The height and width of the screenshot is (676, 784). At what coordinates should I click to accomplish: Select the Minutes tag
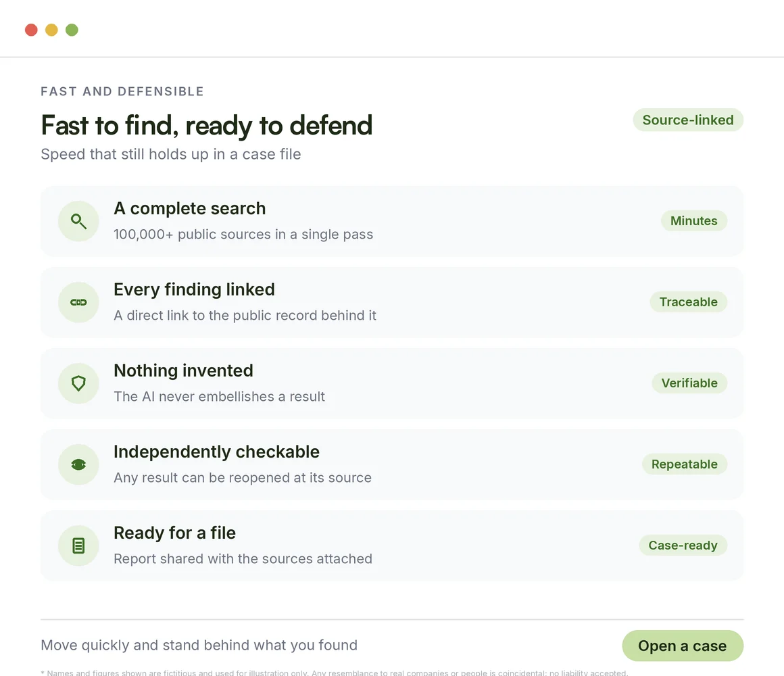click(x=693, y=220)
